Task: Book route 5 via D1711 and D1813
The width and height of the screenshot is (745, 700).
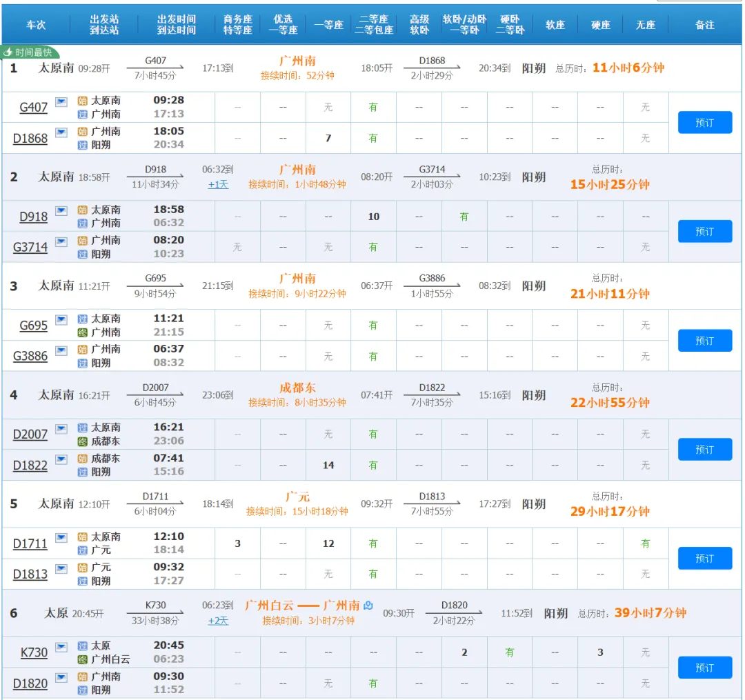Action: pyautogui.click(x=704, y=559)
